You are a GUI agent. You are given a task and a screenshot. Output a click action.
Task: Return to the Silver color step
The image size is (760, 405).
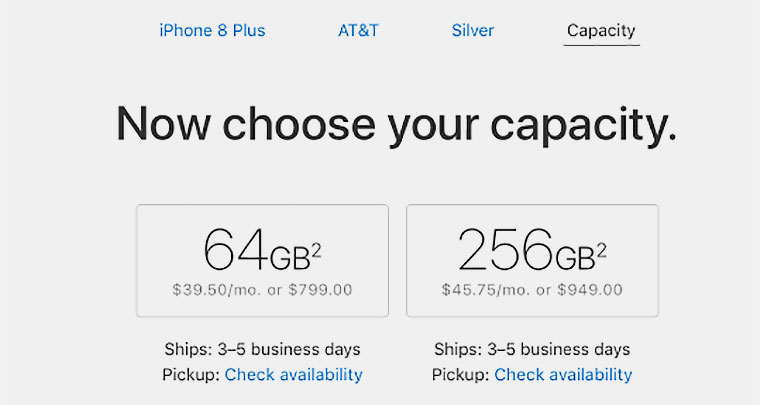(x=473, y=30)
